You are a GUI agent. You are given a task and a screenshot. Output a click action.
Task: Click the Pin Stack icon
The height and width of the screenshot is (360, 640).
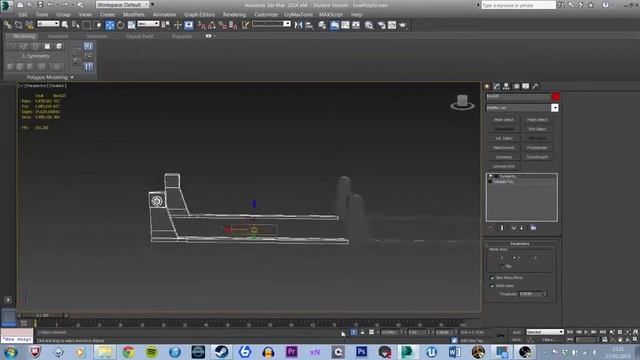pos(491,228)
